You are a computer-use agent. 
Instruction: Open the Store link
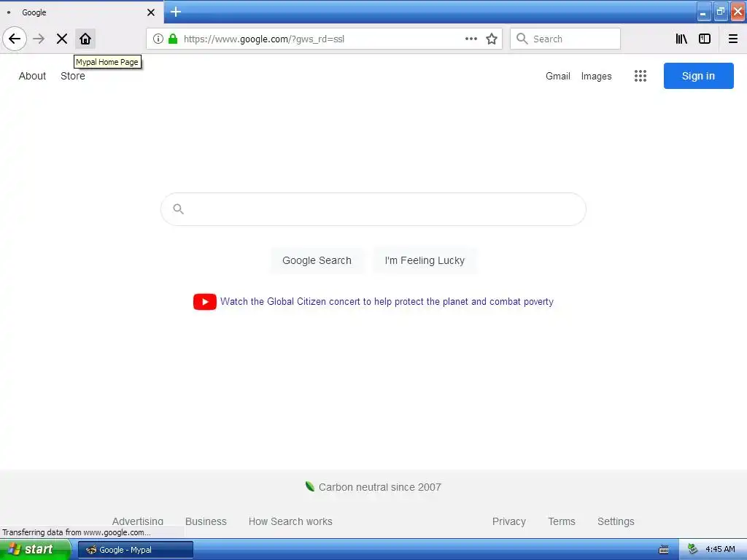coord(73,76)
